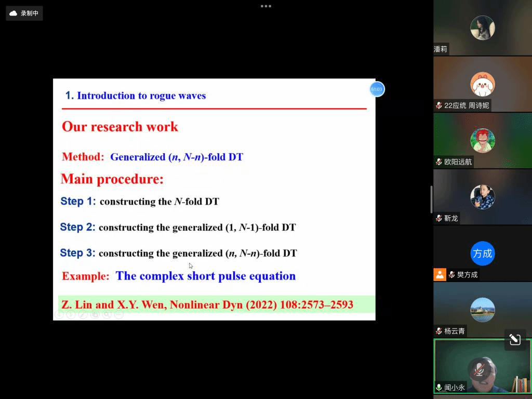Click the blue 方成 avatar circle

point(482,254)
